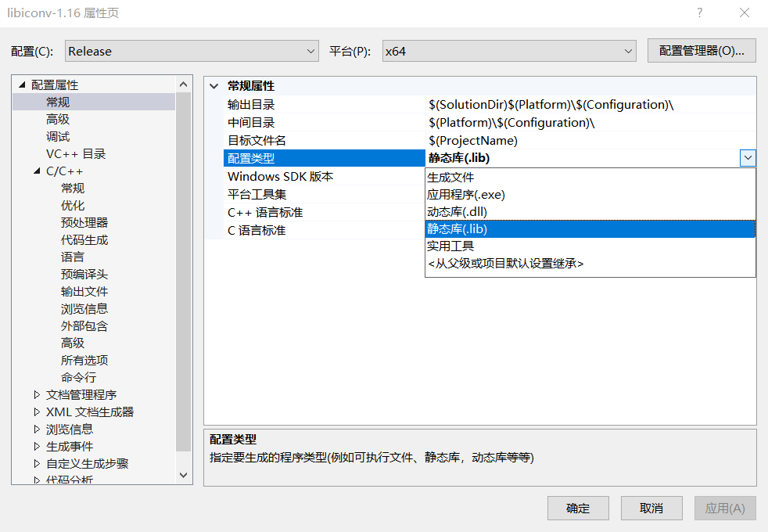Collapse the 常规属性 section chevron
This screenshot has width=768, height=532.
tap(214, 85)
